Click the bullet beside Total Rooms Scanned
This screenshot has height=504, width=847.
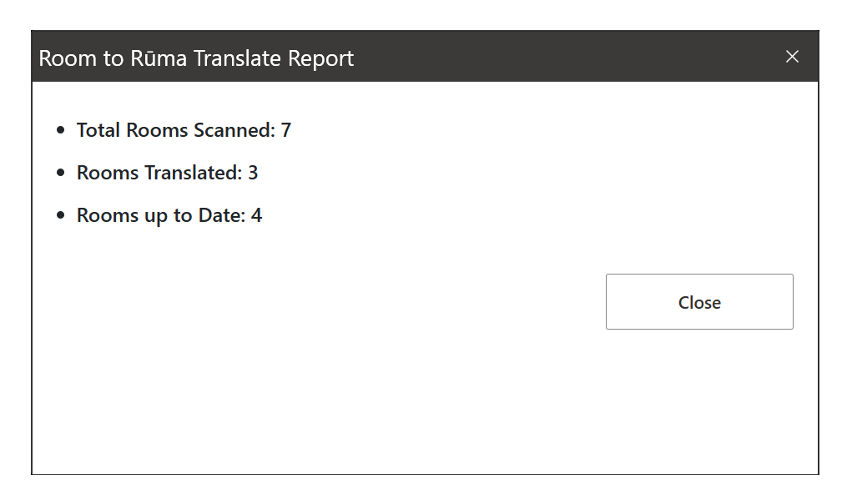pyautogui.click(x=60, y=129)
